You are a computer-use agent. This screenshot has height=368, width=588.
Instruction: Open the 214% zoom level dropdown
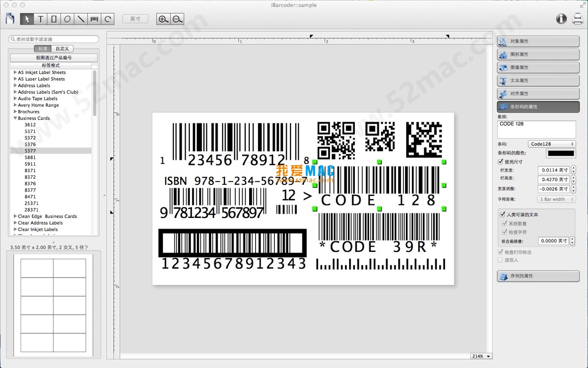pos(481,356)
